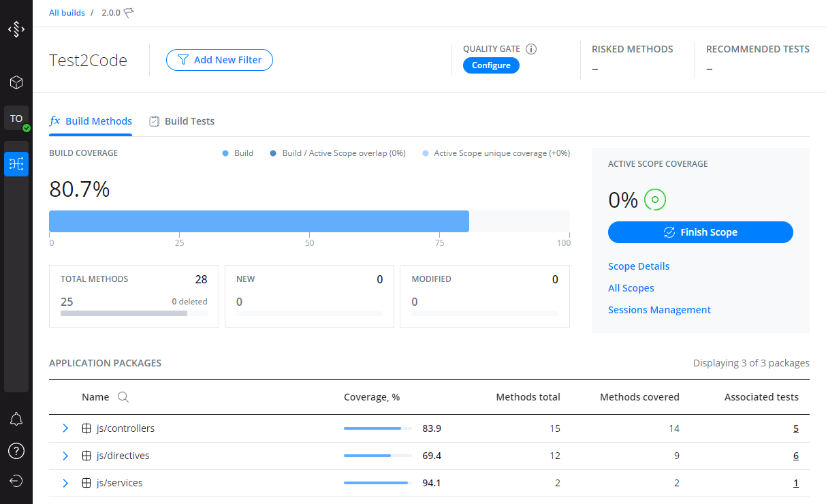Open associated tests count 1 for js/services

pyautogui.click(x=796, y=483)
